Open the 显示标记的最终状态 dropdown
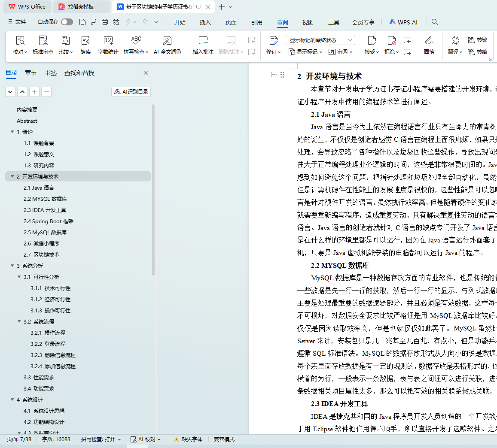This screenshot has height=448, width=497. click(x=320, y=40)
